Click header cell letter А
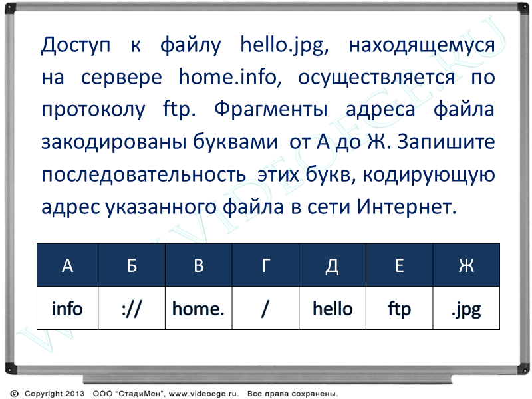 pyautogui.click(x=68, y=265)
